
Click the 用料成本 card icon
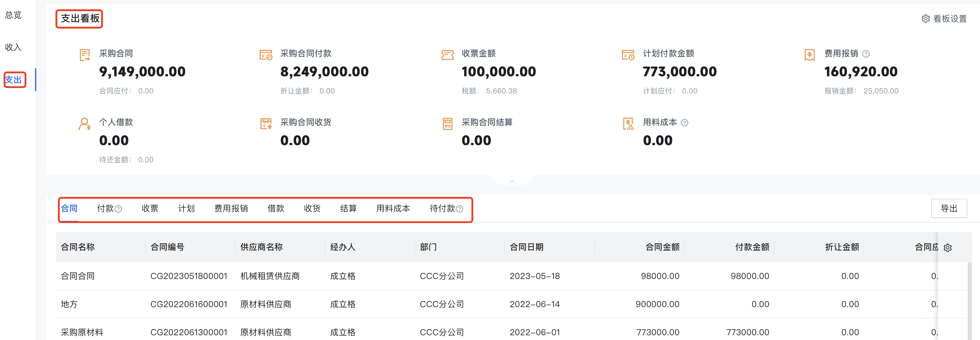point(628,124)
